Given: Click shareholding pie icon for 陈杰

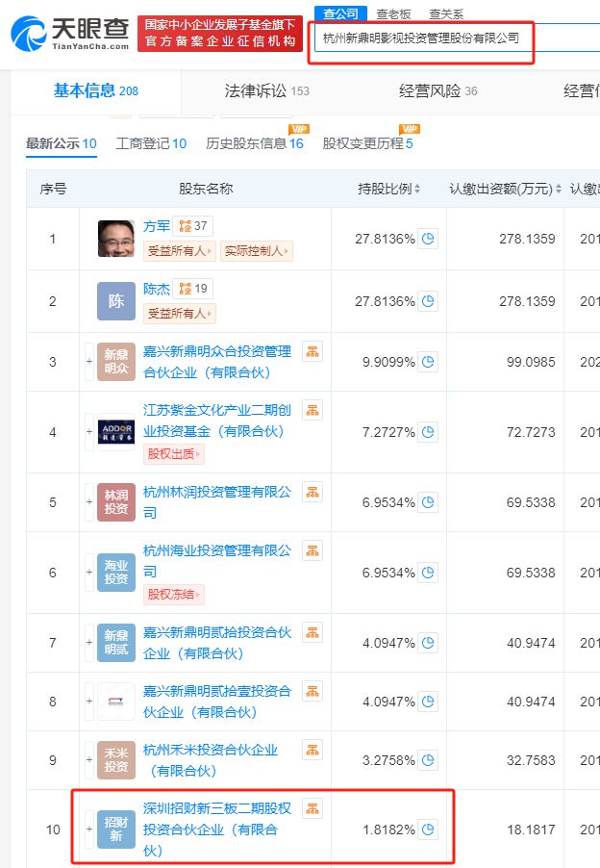Looking at the screenshot, I should [x=428, y=301].
